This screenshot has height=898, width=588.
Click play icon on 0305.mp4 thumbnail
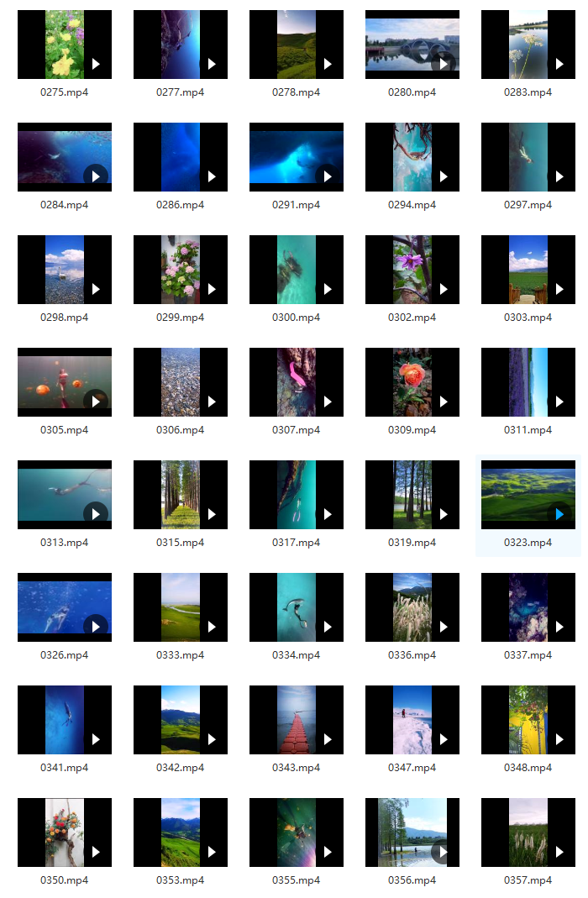point(96,402)
